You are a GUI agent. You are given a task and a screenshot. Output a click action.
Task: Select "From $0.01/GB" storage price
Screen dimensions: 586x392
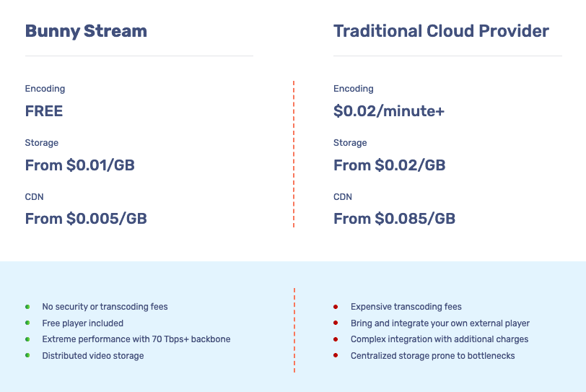point(80,165)
